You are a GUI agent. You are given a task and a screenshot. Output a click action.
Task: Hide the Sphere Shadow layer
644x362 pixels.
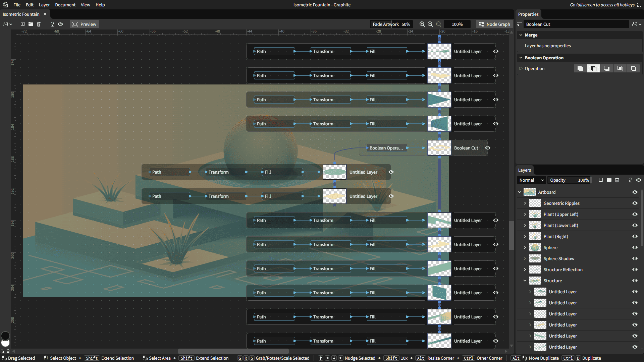point(635,258)
